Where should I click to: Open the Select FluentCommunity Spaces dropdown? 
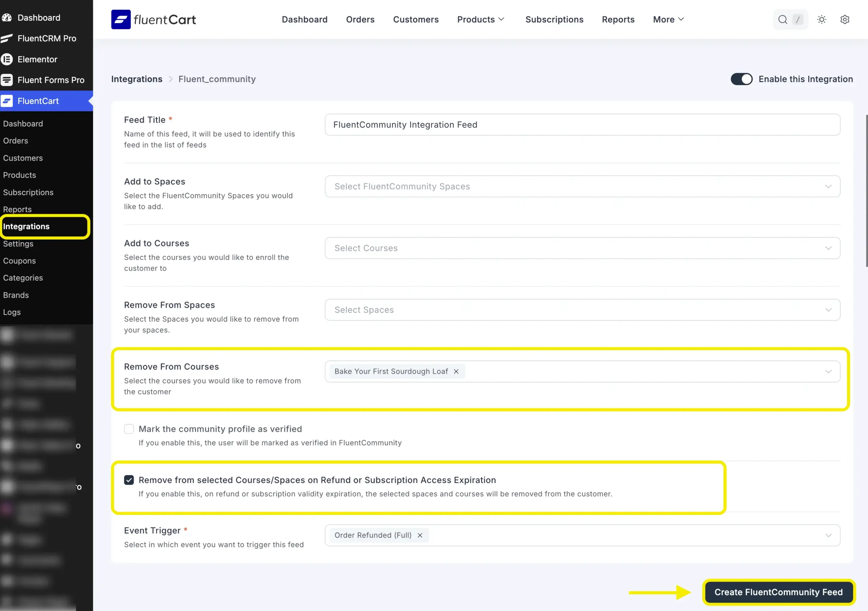(x=582, y=186)
